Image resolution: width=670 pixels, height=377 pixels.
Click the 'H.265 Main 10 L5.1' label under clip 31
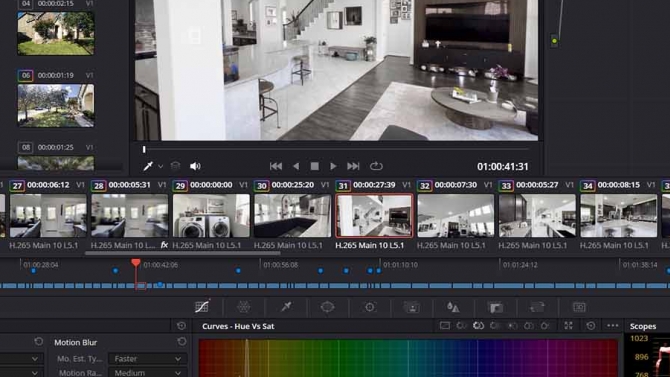(x=370, y=245)
